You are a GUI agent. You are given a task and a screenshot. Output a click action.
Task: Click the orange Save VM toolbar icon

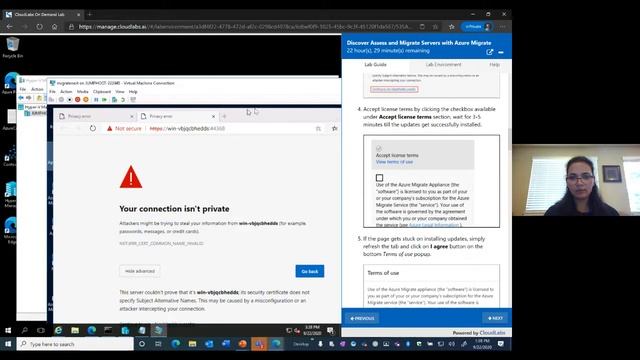click(86, 100)
